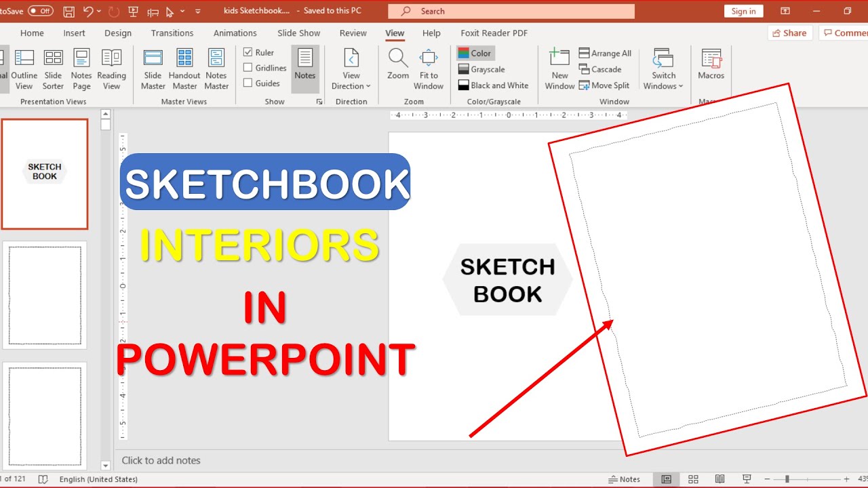The height and width of the screenshot is (488, 868).
Task: Toggle the Notes pane ribbon button
Action: pyautogui.click(x=305, y=69)
